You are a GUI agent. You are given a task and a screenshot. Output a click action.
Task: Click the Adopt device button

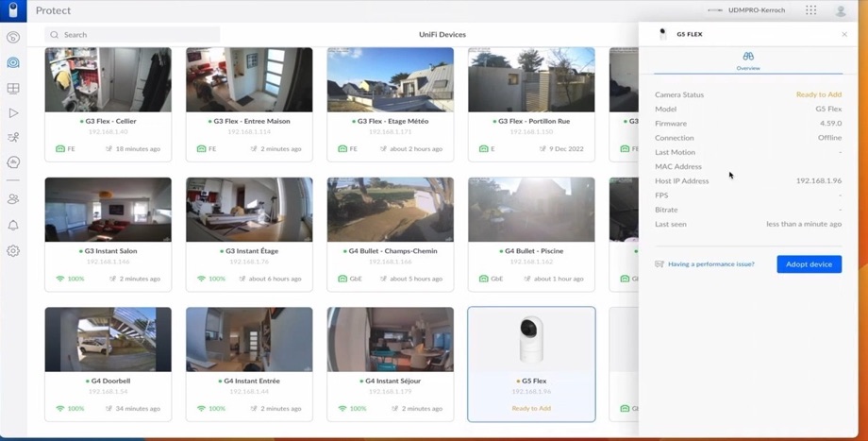(809, 264)
